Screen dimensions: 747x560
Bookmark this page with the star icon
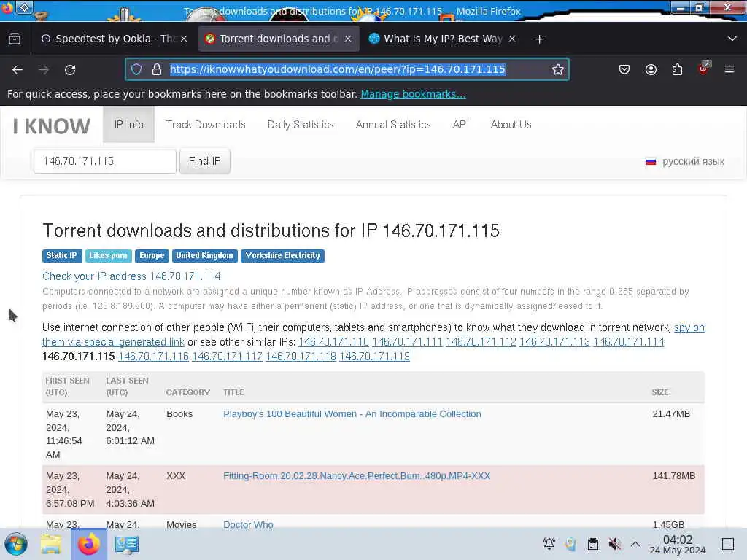(558, 69)
